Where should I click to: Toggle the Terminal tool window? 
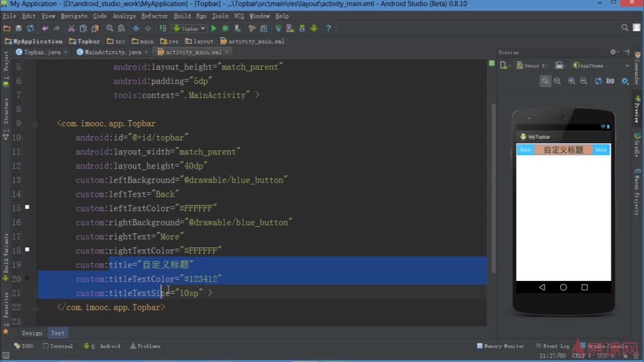[58, 346]
